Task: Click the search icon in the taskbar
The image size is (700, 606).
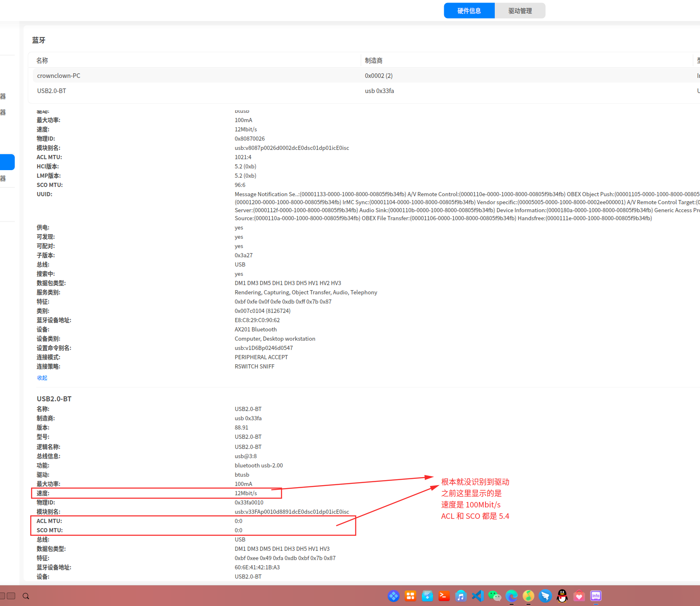Action: (x=26, y=596)
